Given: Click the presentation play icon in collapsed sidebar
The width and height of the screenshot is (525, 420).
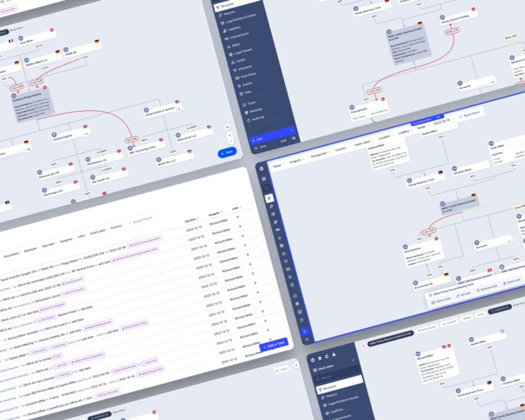Looking at the screenshot, I should tap(299, 312).
